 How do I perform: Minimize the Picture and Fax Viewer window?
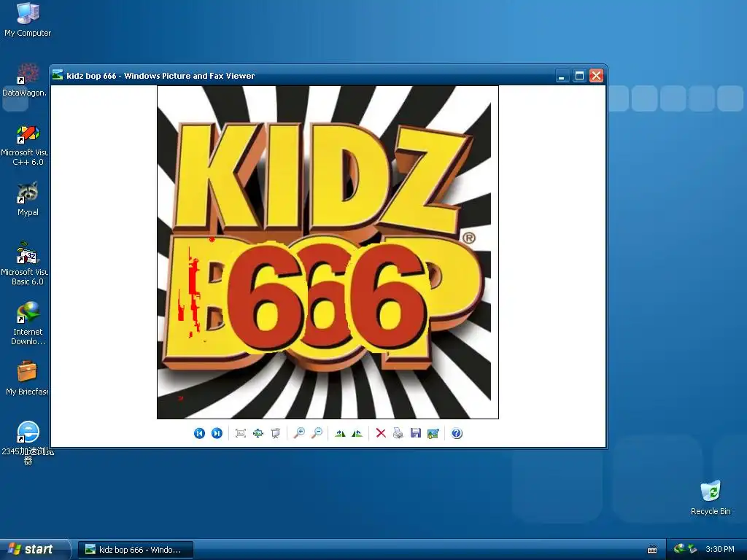tap(562, 76)
